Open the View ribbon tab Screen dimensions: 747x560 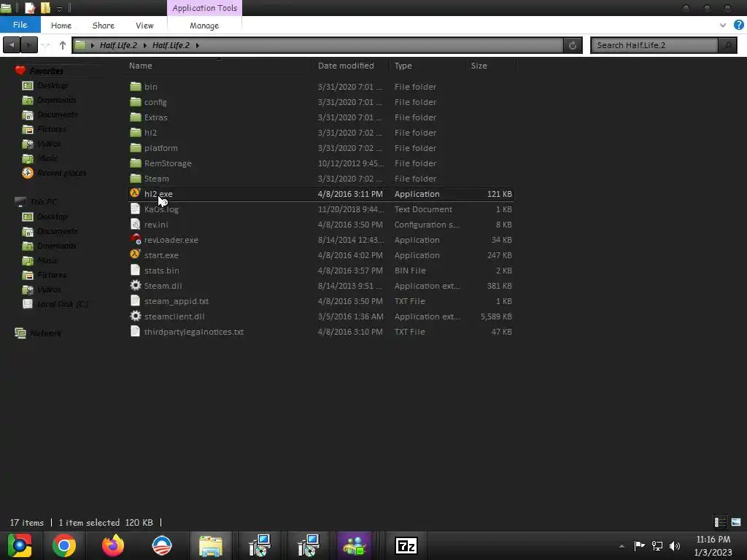pyautogui.click(x=144, y=26)
